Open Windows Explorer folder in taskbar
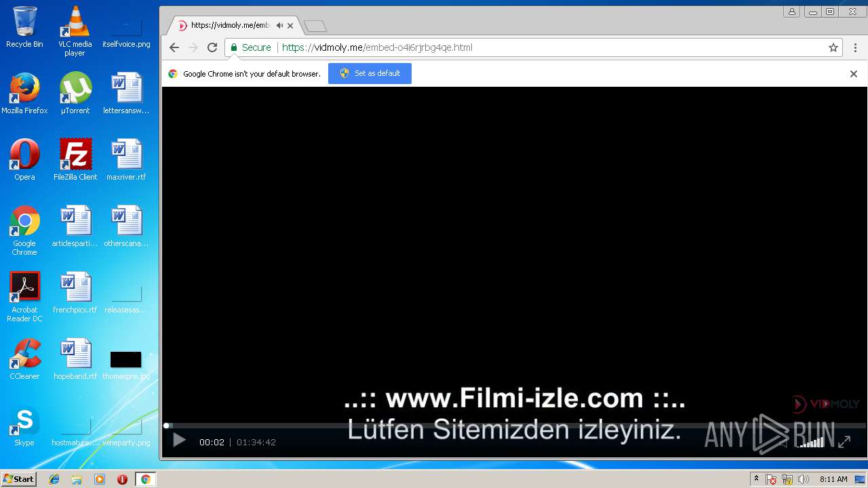Image resolution: width=868 pixels, height=488 pixels. [77, 479]
